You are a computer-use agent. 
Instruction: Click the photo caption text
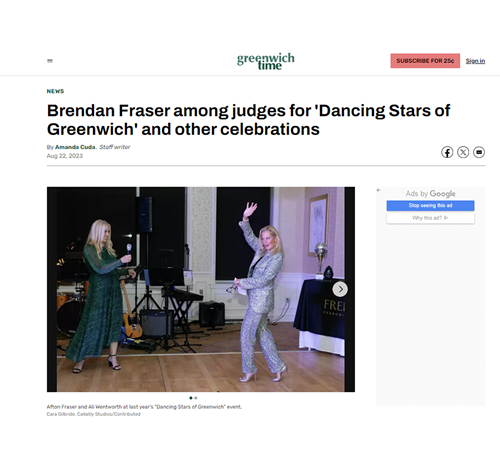pyautogui.click(x=144, y=407)
